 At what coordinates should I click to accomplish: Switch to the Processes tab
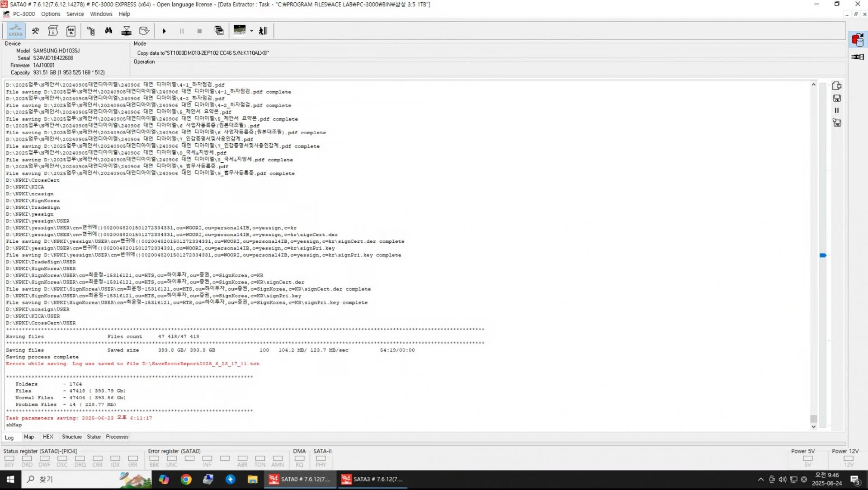[117, 437]
